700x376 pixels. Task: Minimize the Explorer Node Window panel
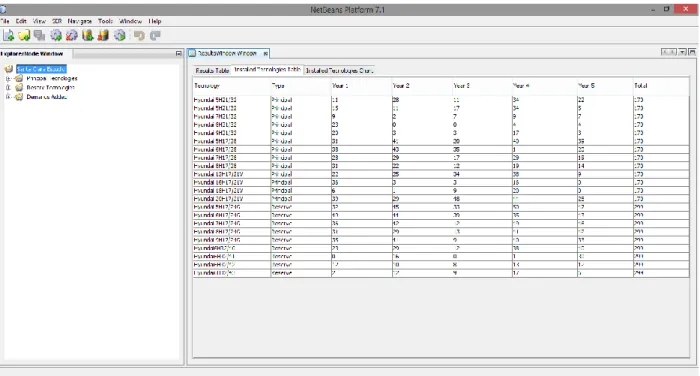coord(179,54)
